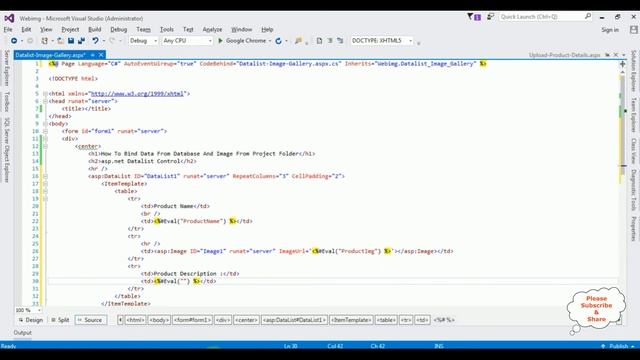Open the Output panel tab
Viewport: 640px width, 360px height.
22,333
